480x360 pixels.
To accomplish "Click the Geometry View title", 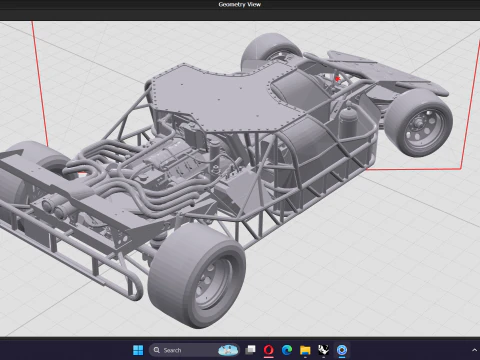I will (x=240, y=4).
